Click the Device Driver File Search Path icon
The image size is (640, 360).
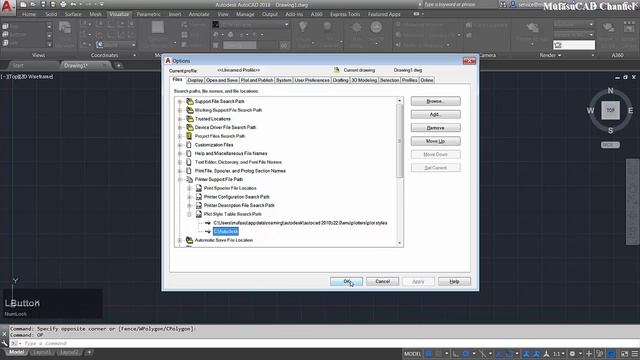tap(189, 127)
